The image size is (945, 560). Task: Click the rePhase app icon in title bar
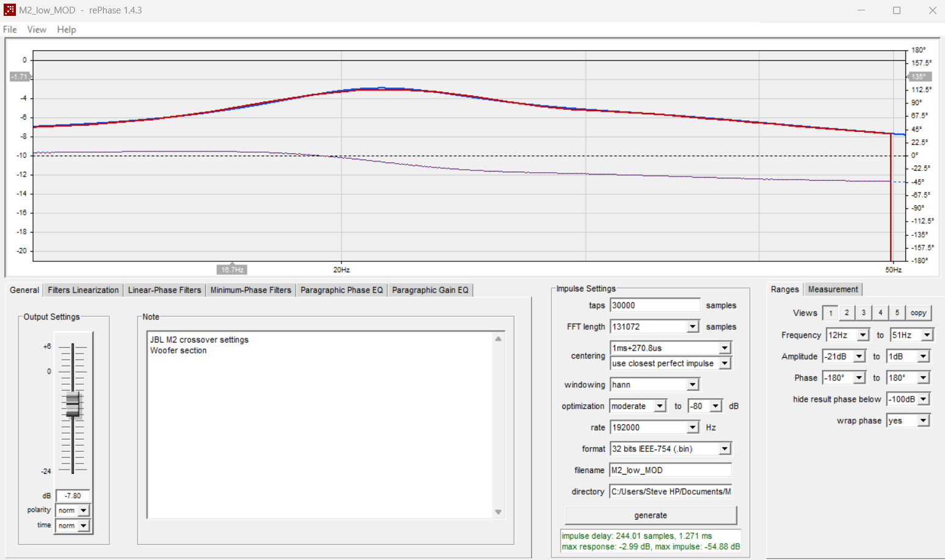pyautogui.click(x=10, y=10)
